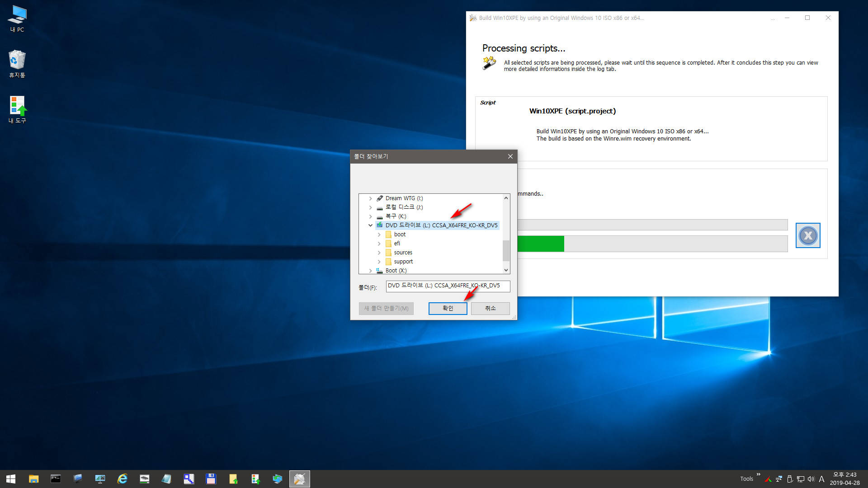This screenshot has width=868, height=488.
Task: Open the taskbar clock showing 오후 2:43
Action: point(844,479)
